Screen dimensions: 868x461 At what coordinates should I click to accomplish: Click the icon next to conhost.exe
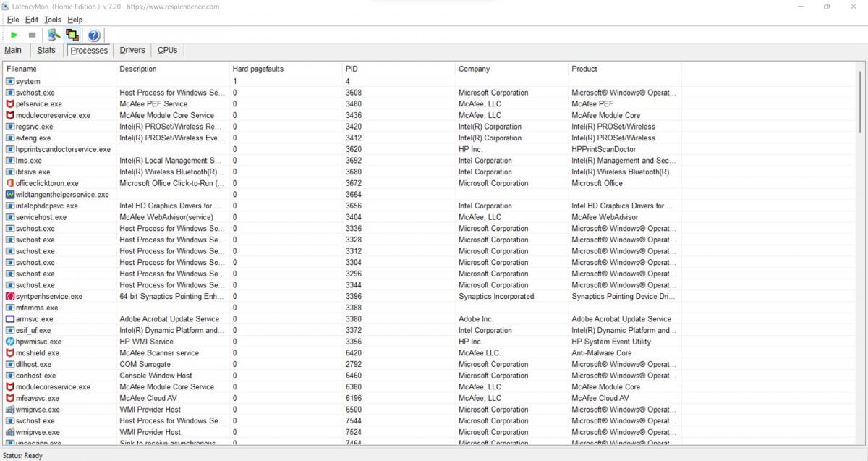tap(10, 376)
